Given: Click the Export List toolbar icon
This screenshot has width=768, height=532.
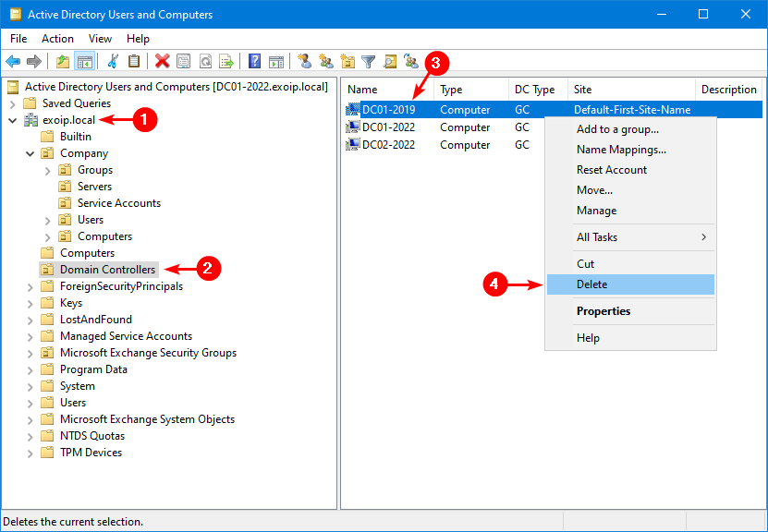Looking at the screenshot, I should 226,62.
